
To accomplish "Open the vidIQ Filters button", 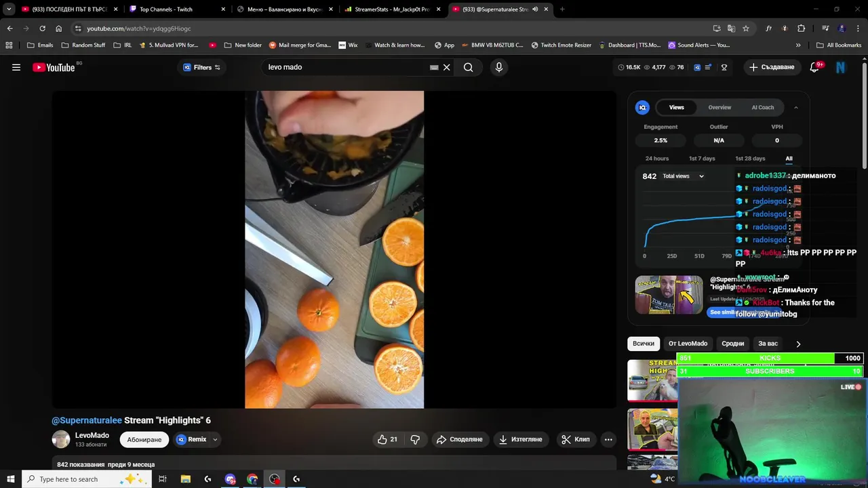I will tap(202, 67).
